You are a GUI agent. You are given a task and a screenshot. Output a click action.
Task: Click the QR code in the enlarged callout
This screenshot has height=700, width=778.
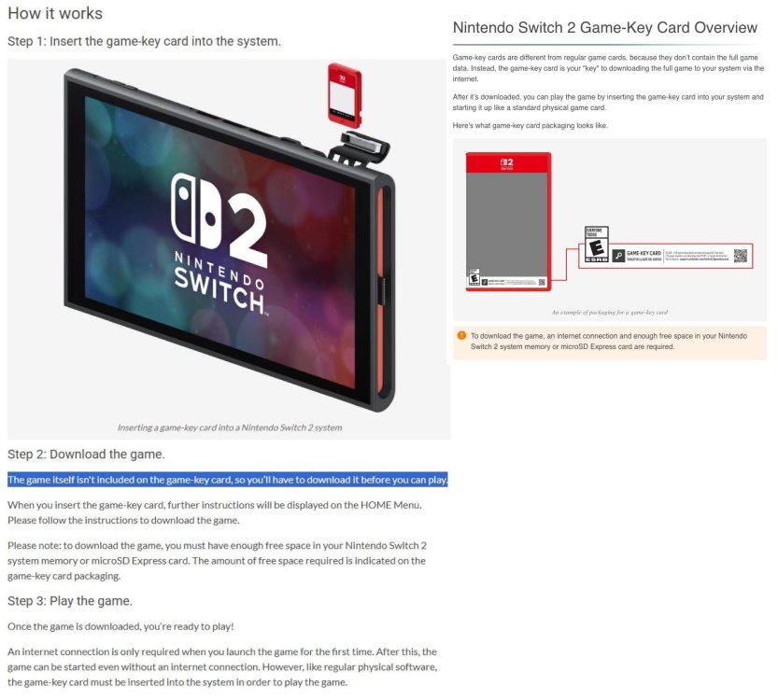741,256
